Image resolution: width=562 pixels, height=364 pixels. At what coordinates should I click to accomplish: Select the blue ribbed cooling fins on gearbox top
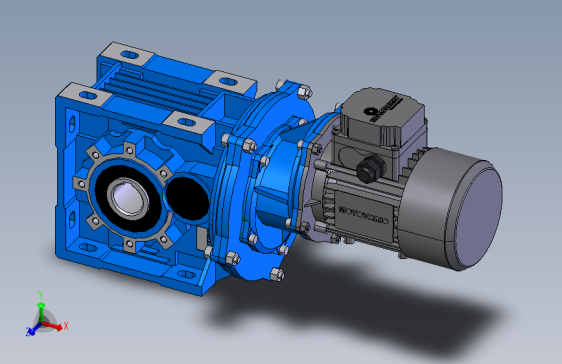coord(159,91)
